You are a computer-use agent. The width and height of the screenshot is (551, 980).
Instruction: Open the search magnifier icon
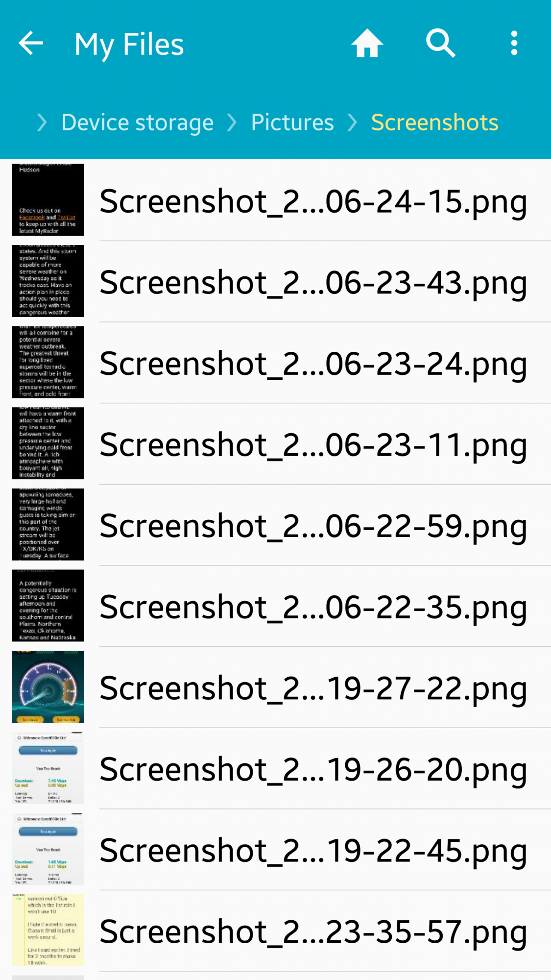coord(440,44)
